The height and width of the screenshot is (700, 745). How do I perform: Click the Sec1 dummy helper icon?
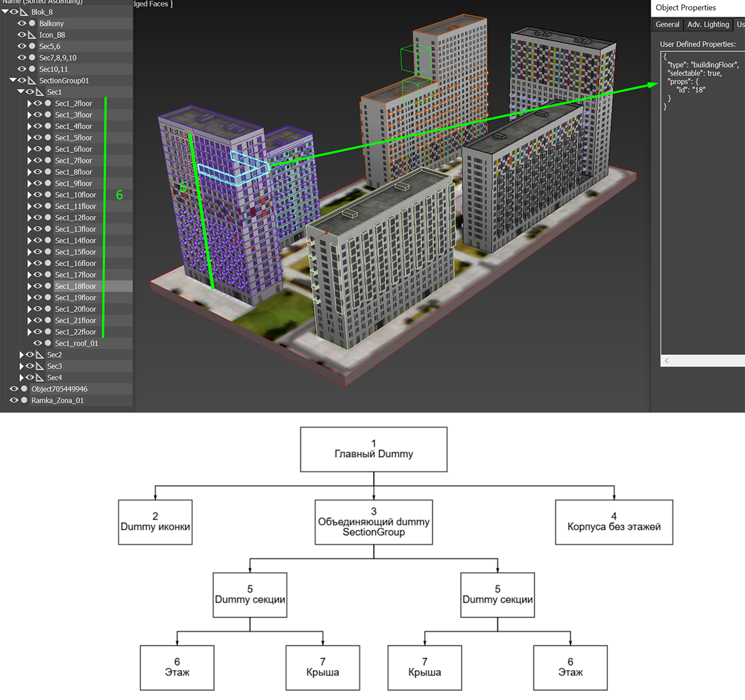coord(40,92)
